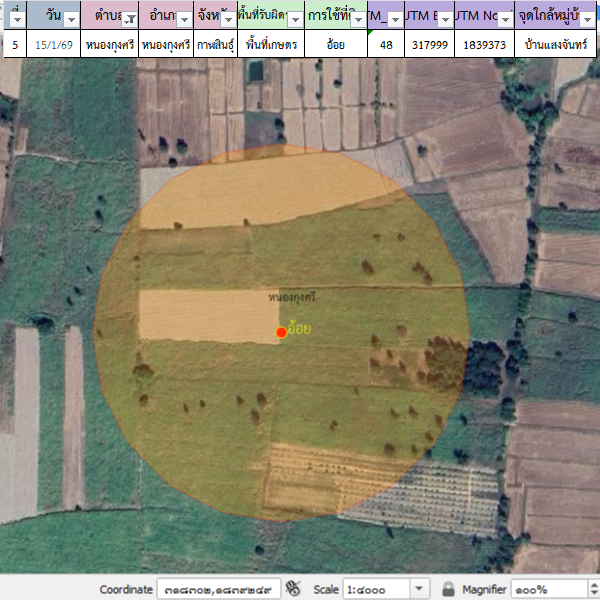Click the yellow อ้อย label on map

pos(299,328)
